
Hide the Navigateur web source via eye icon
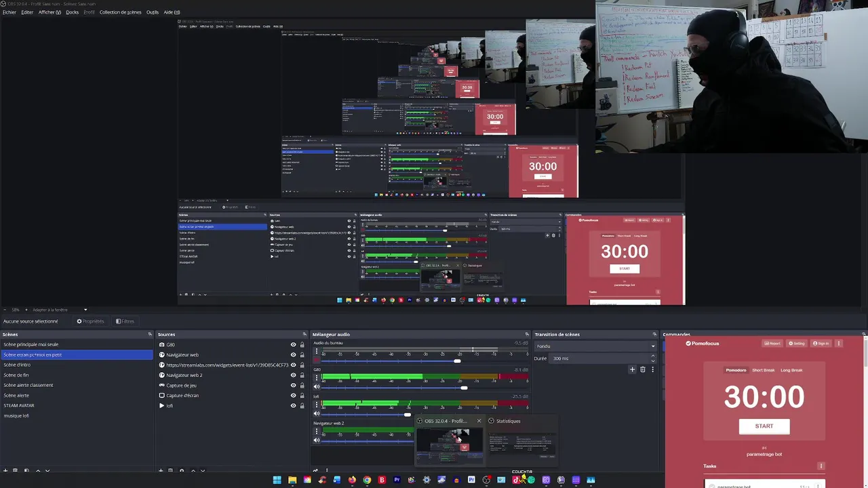coord(293,354)
